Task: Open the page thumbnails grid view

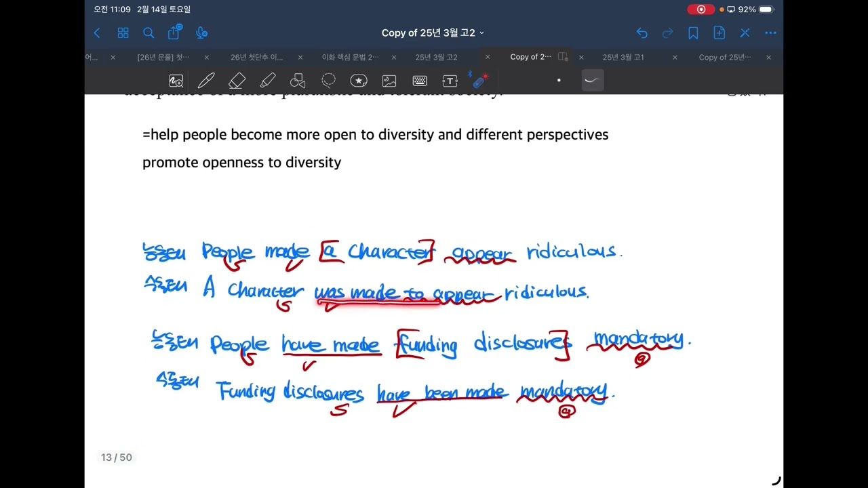Action: pyautogui.click(x=123, y=33)
